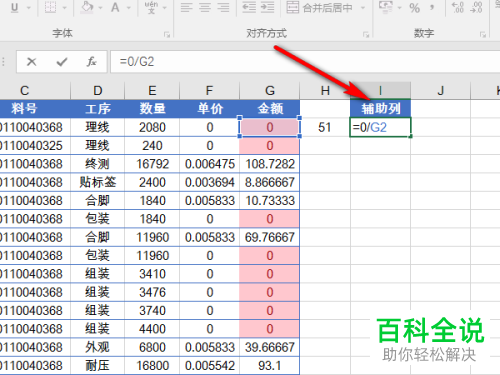The image size is (500, 375).
Task: Open 字体 font dialog launcher
Action: (167, 34)
